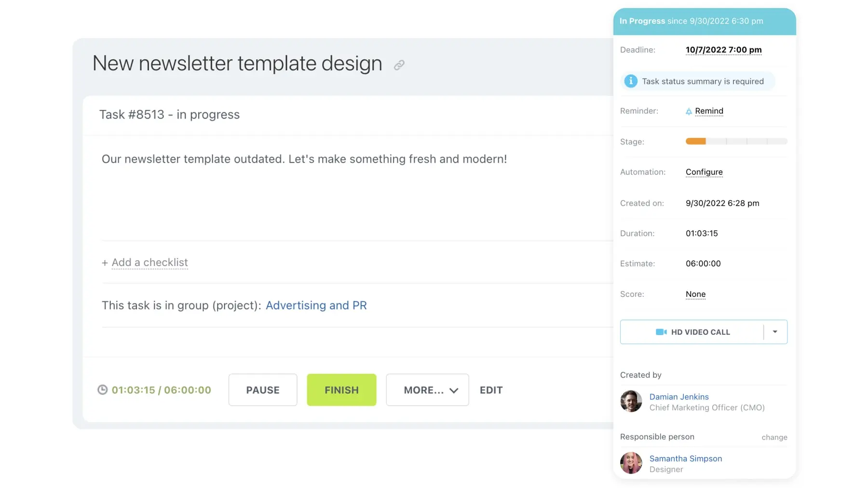This screenshot has width=868, height=491.
Task: Expand HD Video Call dropdown arrow
Action: [x=775, y=332]
